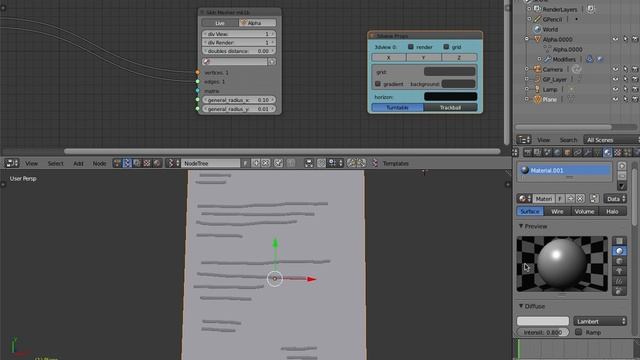Screen dimensions: 640x360
Task: Switch material type to Volume
Action: coord(584,211)
